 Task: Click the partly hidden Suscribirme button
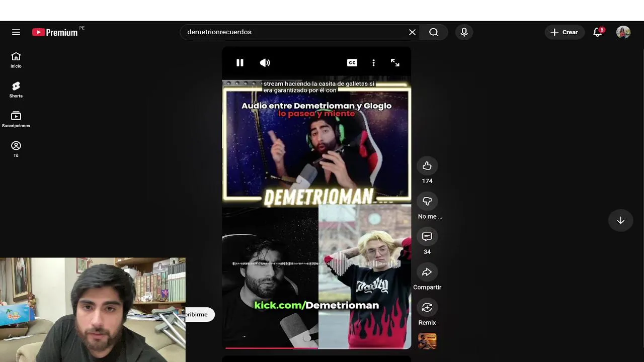pos(200,314)
